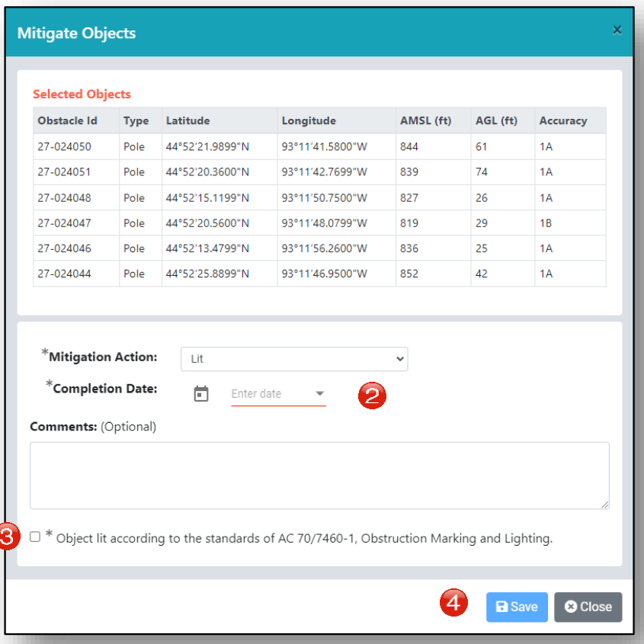Viewport: 644px width, 644px height.
Task: Click the gray Close button
Action: pos(588,607)
